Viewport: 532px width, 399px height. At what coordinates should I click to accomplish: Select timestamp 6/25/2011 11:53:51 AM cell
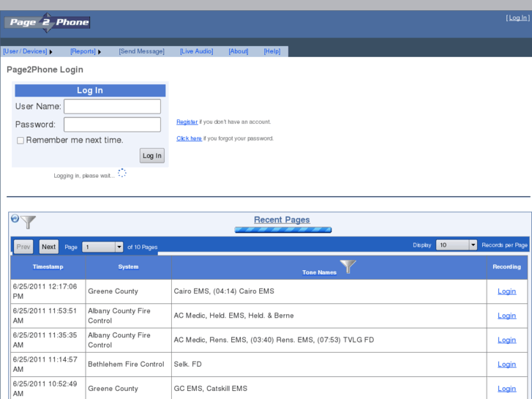click(48, 316)
